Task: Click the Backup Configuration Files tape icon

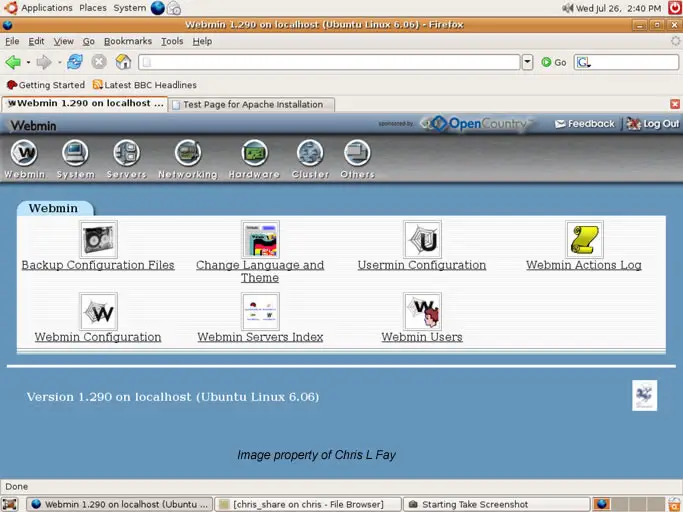Action: point(98,239)
